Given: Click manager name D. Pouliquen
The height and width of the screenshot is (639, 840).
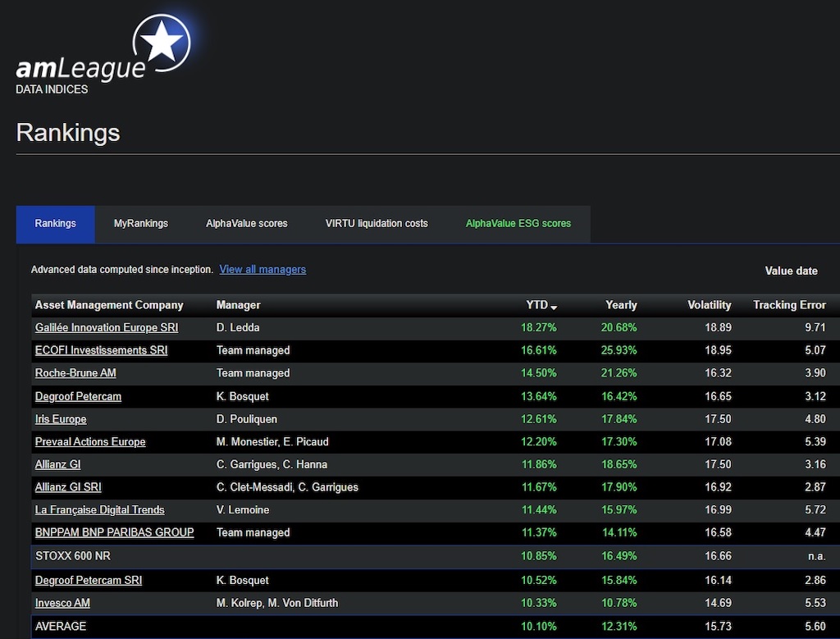Looking at the screenshot, I should coord(247,419).
